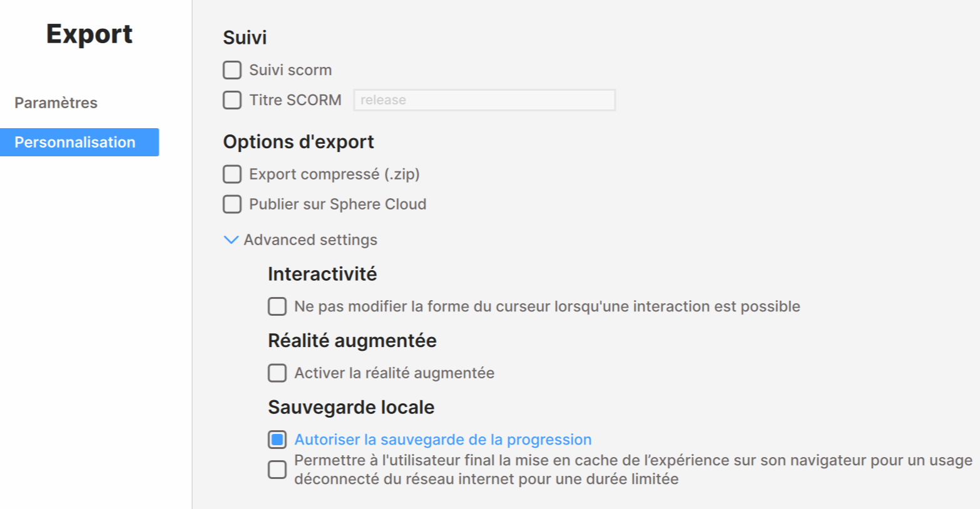This screenshot has height=509, width=980.
Task: Click the Publier sur Sphere Cloud label
Action: point(338,204)
